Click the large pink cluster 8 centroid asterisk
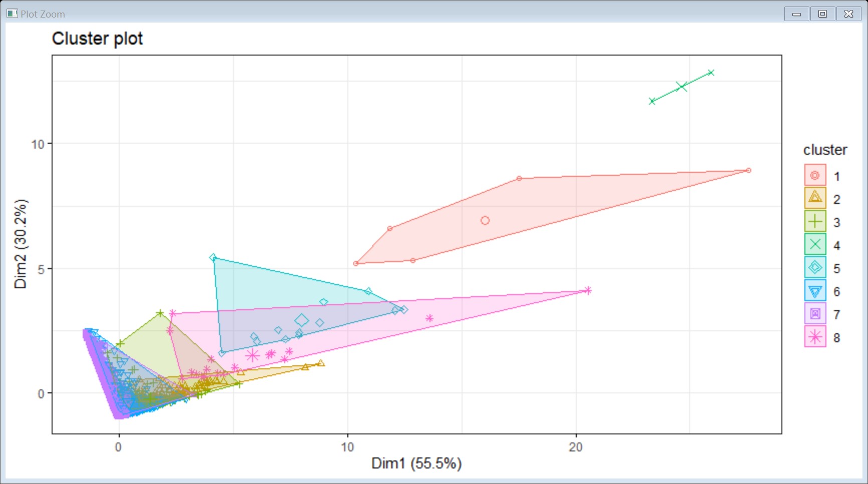Screen dimensions: 868x484 click(253, 355)
